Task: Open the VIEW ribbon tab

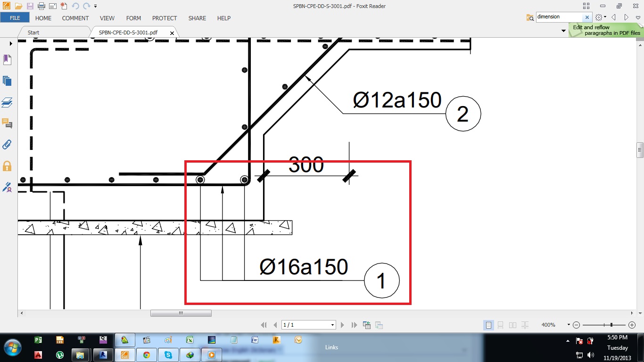Action: coord(107,18)
